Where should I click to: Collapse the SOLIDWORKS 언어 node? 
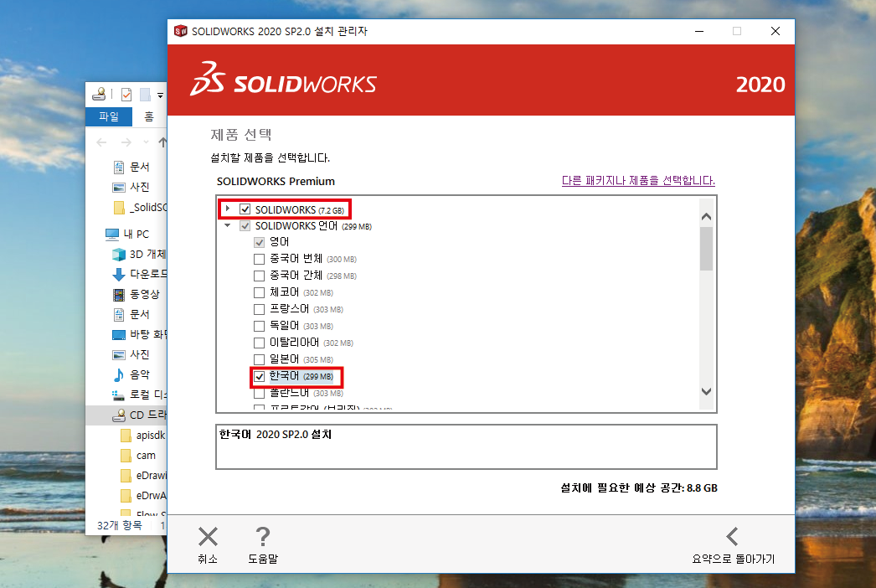pyautogui.click(x=228, y=226)
